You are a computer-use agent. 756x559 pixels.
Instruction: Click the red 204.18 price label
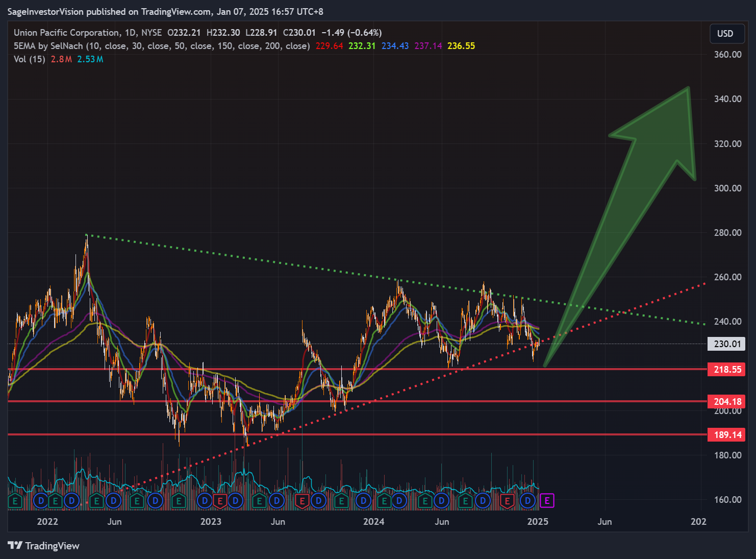point(727,401)
